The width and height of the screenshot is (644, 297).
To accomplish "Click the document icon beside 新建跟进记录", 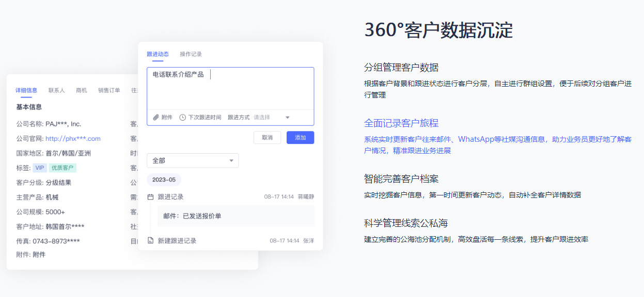I will (151, 241).
